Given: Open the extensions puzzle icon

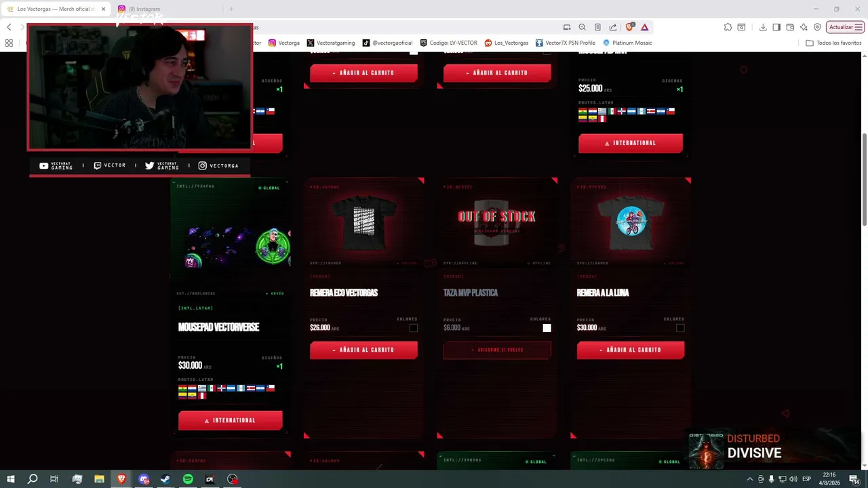Looking at the screenshot, I should click(x=728, y=27).
